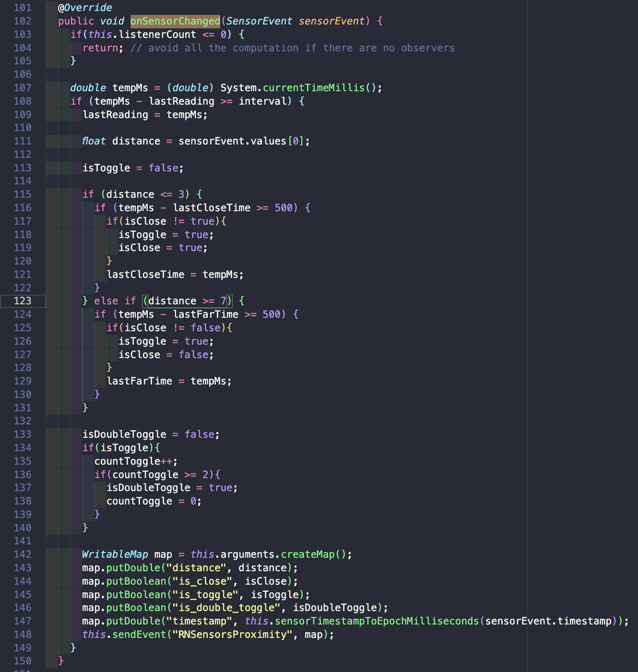Click 'isDoubleToggle = false' on line 133

click(149, 434)
